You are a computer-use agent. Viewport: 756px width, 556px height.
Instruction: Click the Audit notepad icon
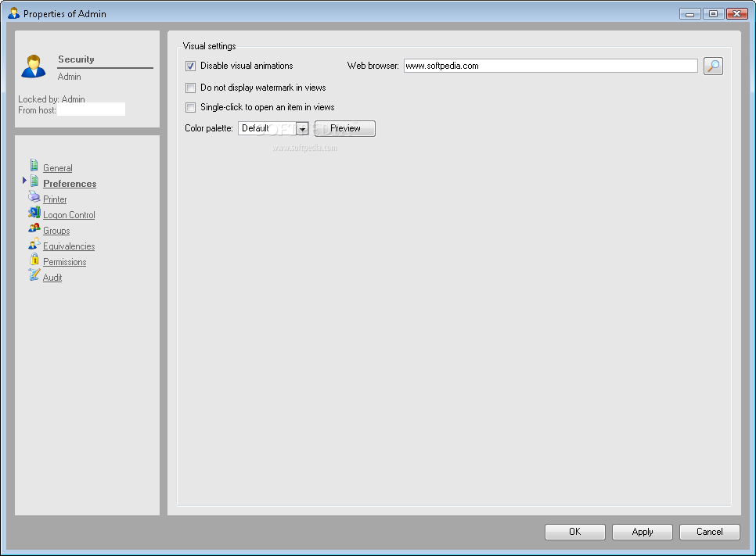[x=34, y=274]
